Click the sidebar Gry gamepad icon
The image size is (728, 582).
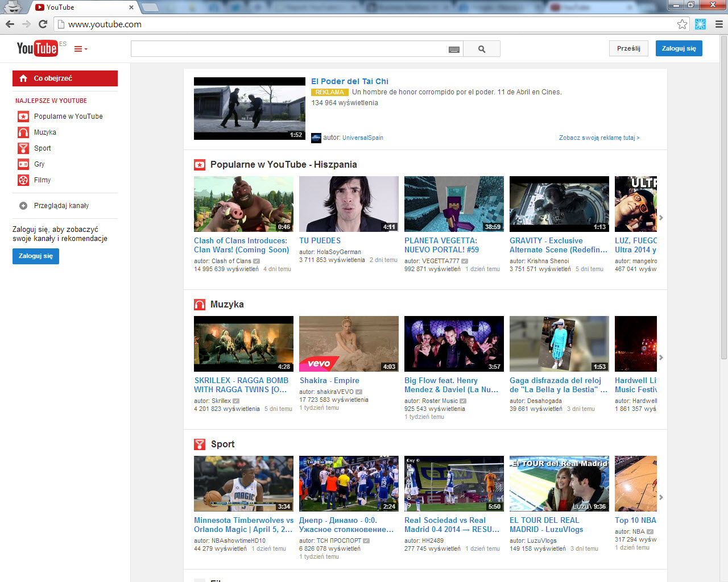(x=23, y=164)
